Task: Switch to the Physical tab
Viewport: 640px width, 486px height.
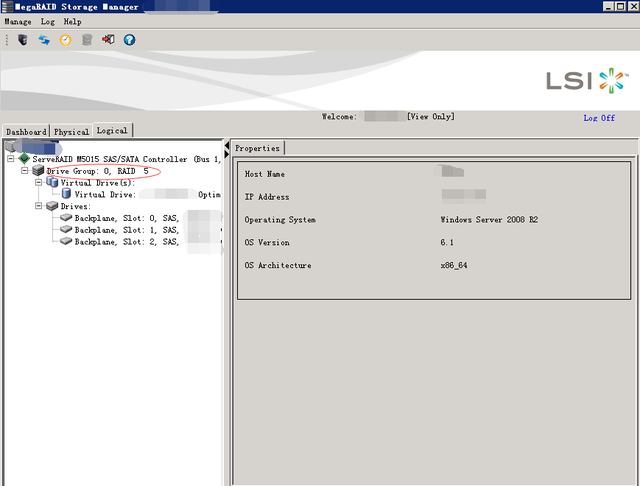Action: pyautogui.click(x=71, y=131)
